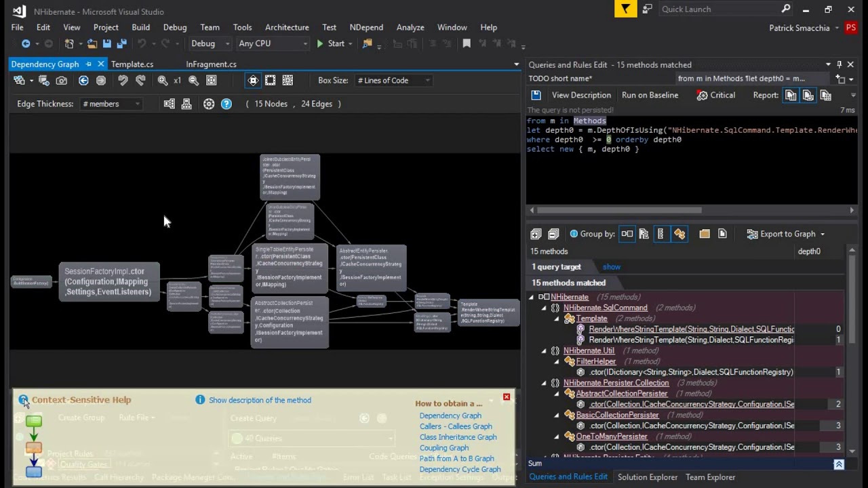The height and width of the screenshot is (488, 868).
Task: Take a graph snapshot with the camera icon
Action: pyautogui.click(x=62, y=80)
